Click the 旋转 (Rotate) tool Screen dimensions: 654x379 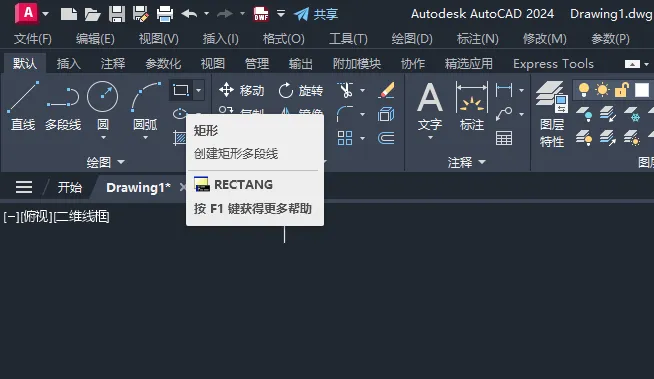tap(301, 90)
